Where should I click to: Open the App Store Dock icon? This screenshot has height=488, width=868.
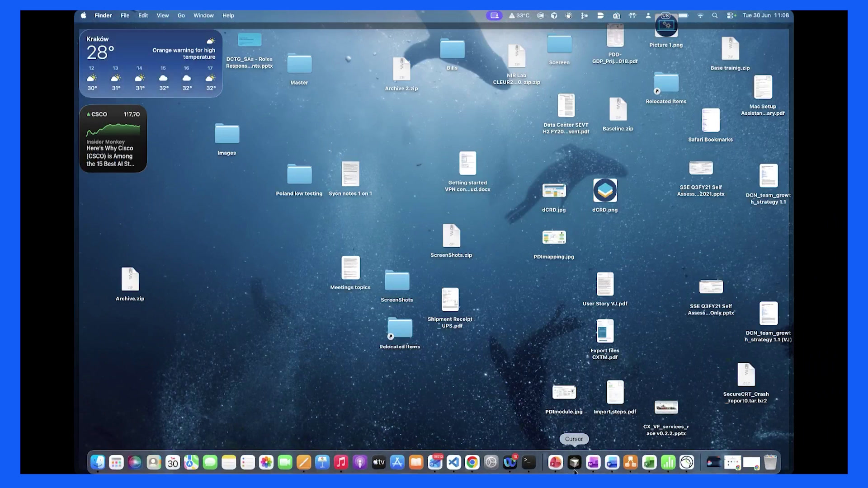[x=397, y=462]
